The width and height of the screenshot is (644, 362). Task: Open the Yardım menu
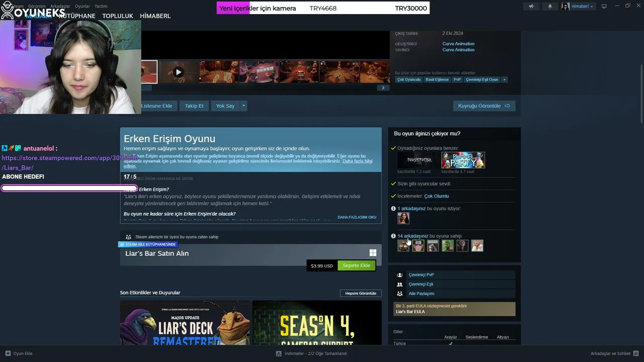(101, 6)
